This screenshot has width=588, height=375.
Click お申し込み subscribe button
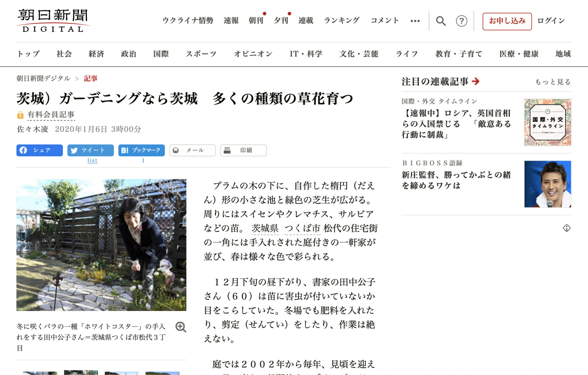coord(507,21)
